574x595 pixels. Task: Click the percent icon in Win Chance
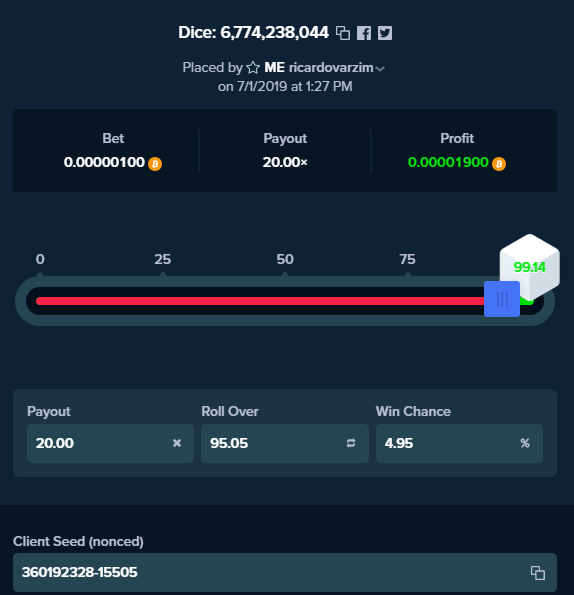point(525,443)
